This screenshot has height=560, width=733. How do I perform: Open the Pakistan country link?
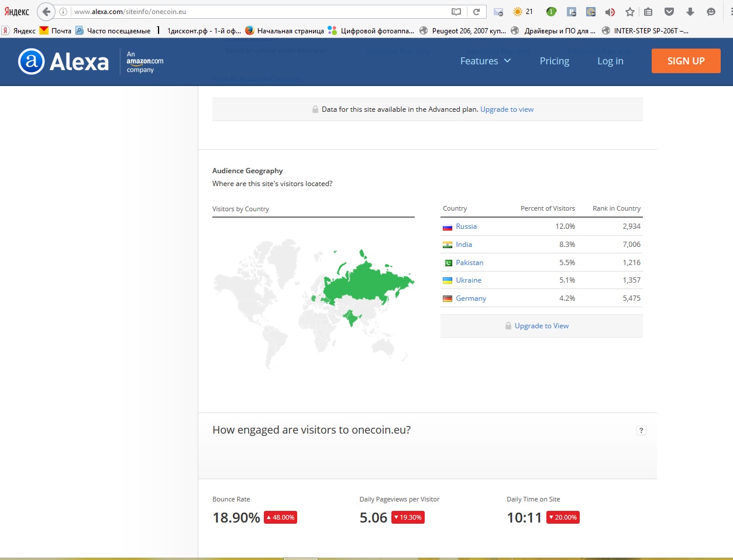(469, 263)
